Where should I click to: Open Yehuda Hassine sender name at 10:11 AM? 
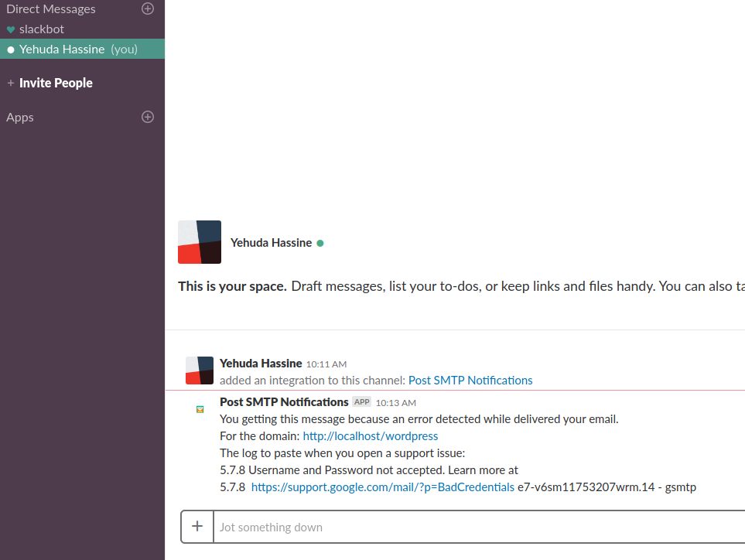tap(261, 364)
